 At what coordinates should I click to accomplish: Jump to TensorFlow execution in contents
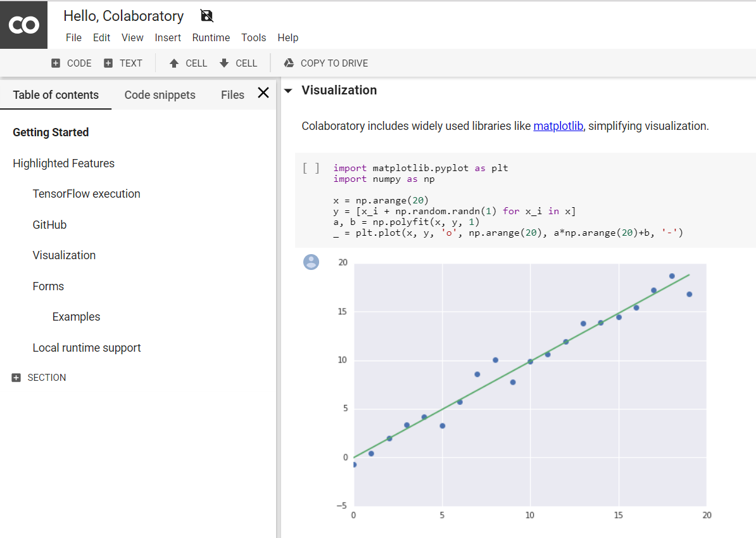(x=86, y=194)
